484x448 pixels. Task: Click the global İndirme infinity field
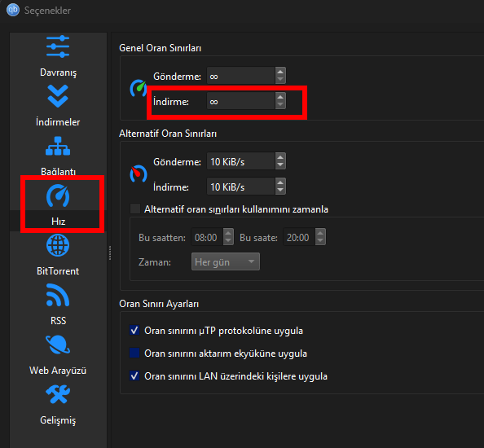[x=240, y=100]
